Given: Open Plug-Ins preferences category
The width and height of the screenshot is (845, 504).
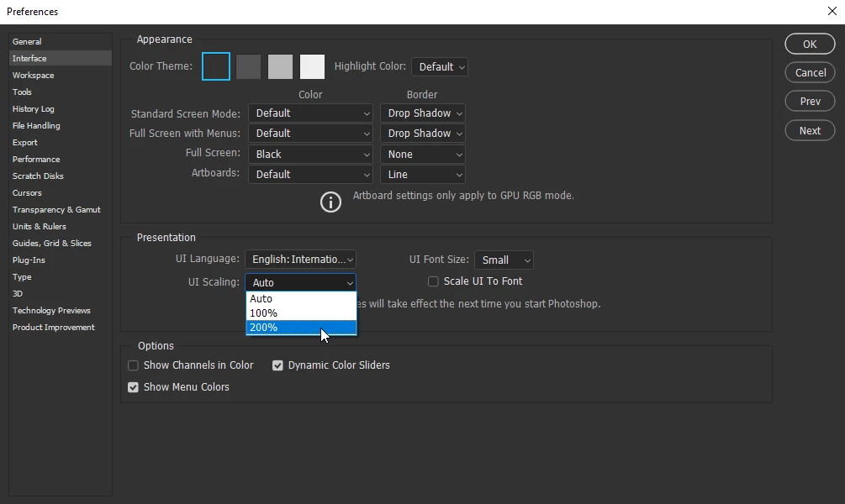Looking at the screenshot, I should click(x=61, y=260).
